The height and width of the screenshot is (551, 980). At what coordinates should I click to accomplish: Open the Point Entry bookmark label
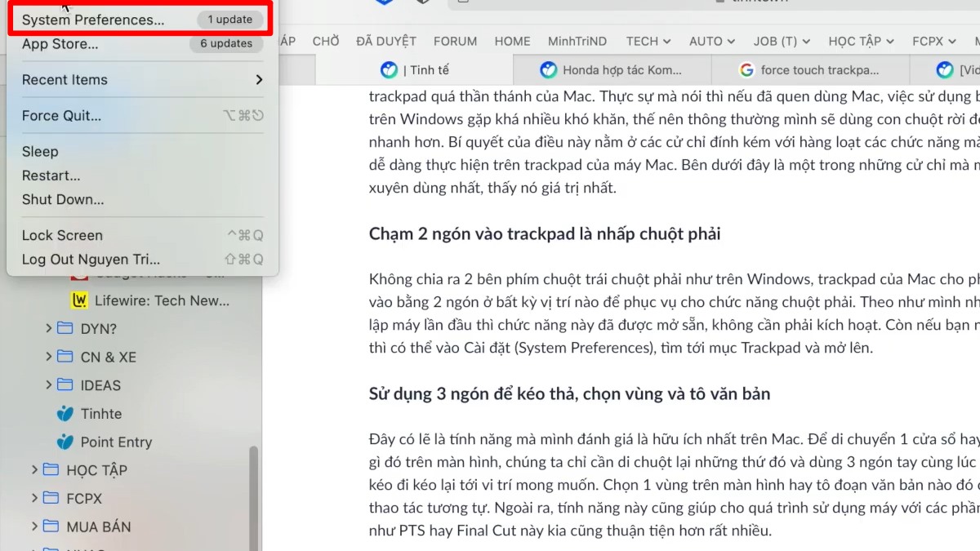point(116,442)
